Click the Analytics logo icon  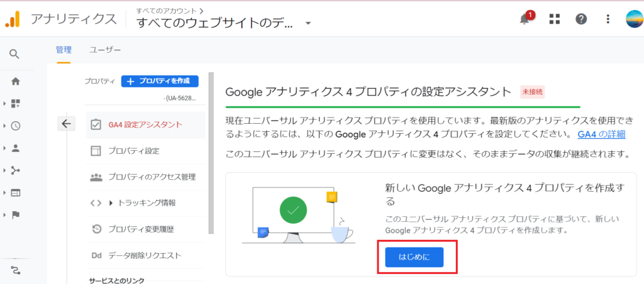[x=13, y=19]
